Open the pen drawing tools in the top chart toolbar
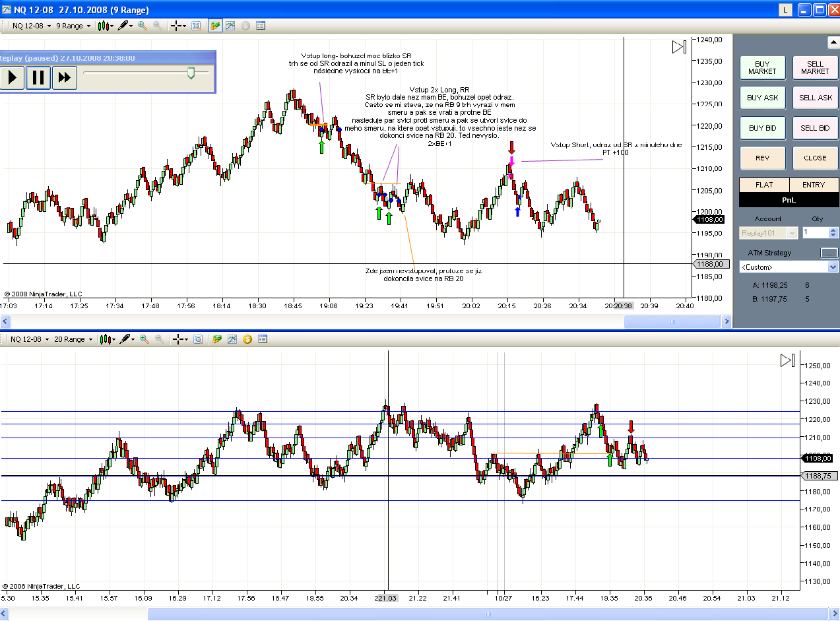 (x=124, y=26)
